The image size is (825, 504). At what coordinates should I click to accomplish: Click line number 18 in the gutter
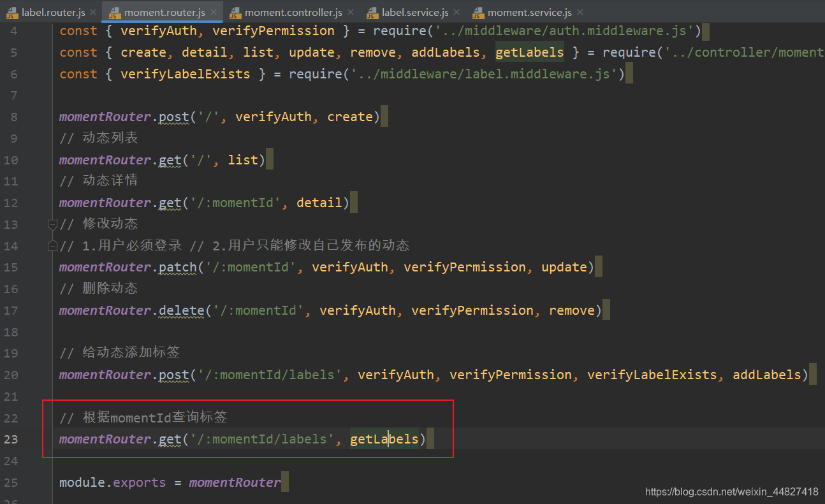(x=11, y=332)
